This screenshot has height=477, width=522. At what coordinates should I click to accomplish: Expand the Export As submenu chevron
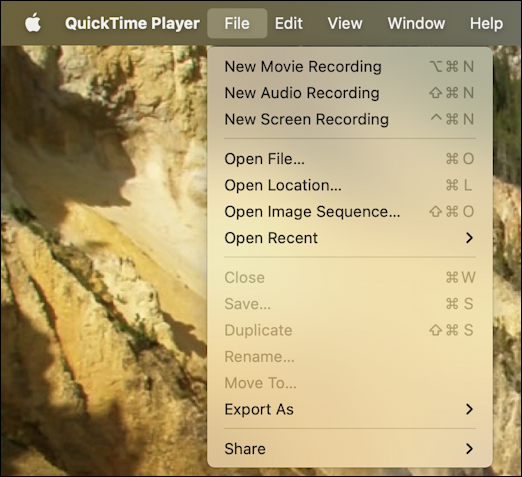[469, 409]
